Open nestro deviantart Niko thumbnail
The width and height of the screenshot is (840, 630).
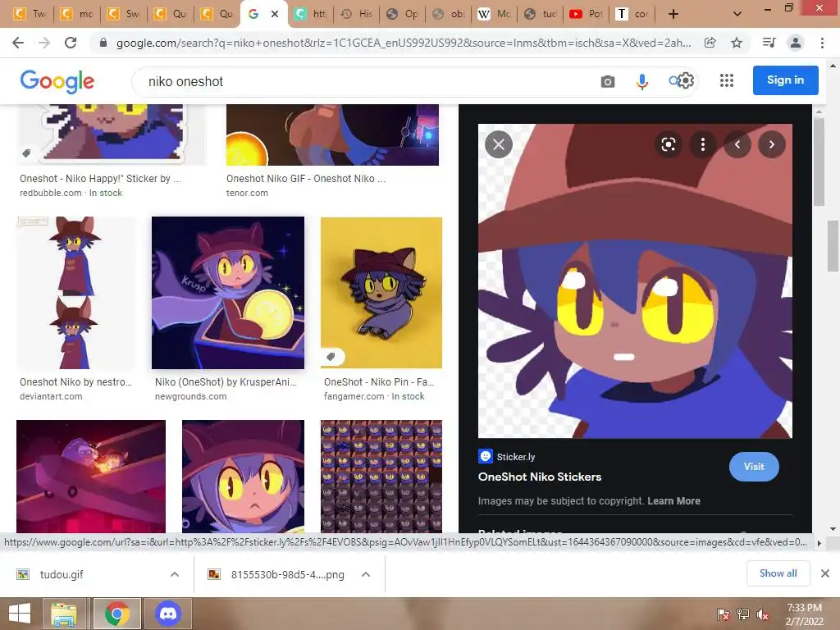coord(75,293)
